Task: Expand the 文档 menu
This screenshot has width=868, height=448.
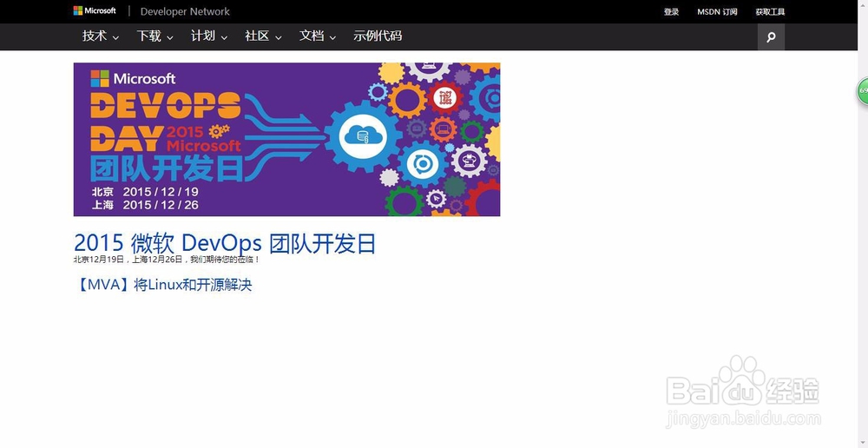Action: 317,36
